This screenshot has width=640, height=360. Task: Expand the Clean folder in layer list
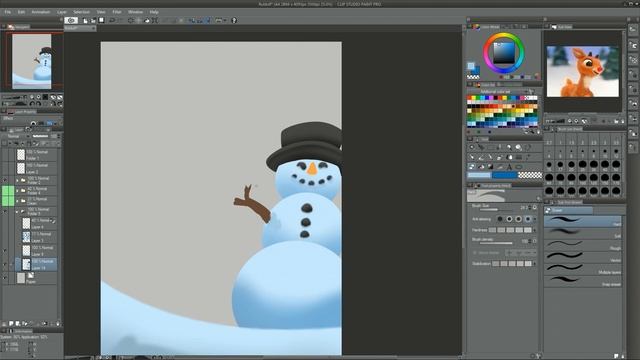[17, 201]
